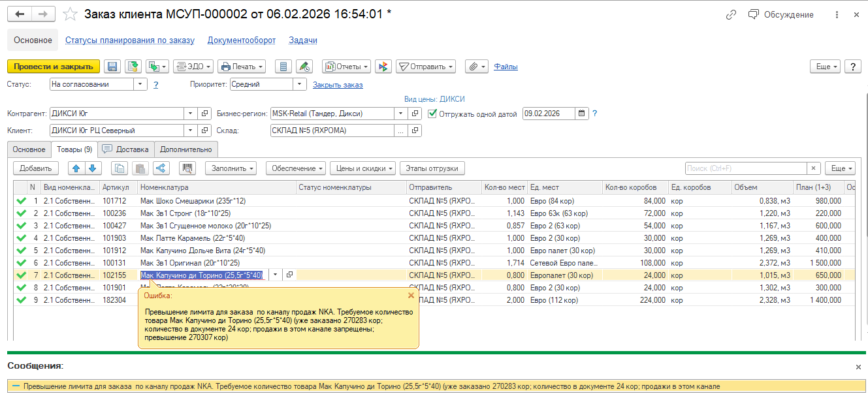
Task: Move selected row down with arrow icon
Action: (92, 168)
